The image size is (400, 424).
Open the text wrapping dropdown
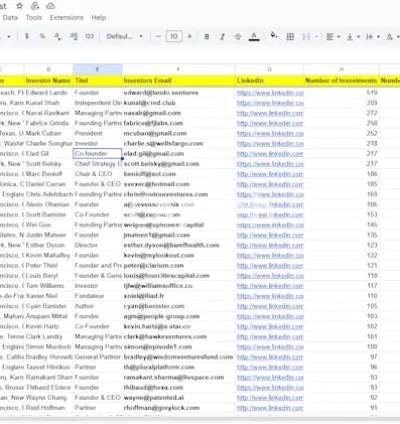[x=373, y=36]
